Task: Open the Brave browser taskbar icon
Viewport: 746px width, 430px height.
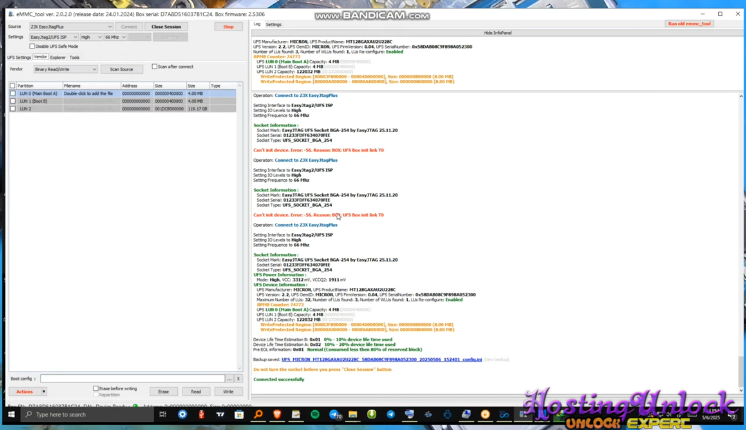Action: (277, 414)
